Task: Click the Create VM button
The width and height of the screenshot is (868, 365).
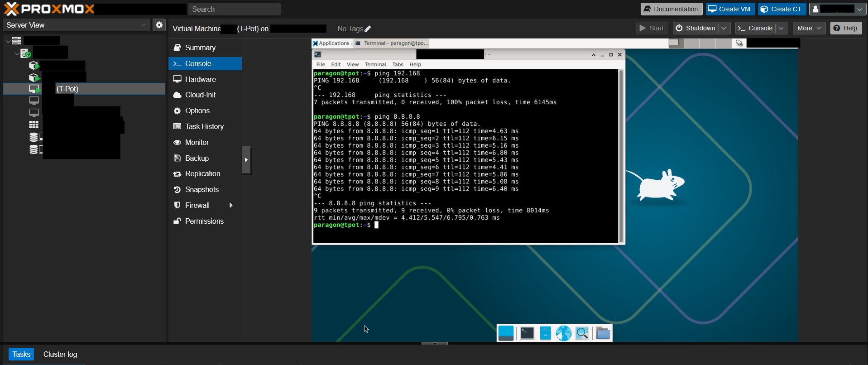Action: pyautogui.click(x=730, y=9)
